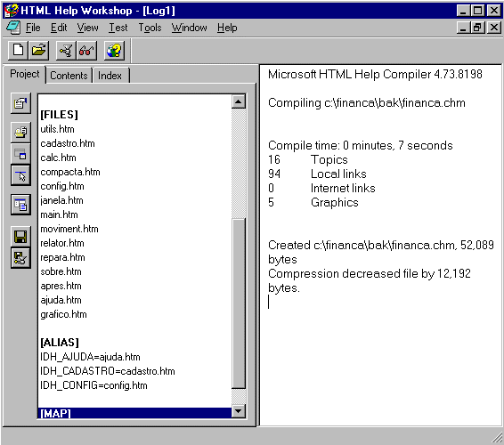
Task: Click the View compiled file glasses icon
Action: (x=86, y=51)
